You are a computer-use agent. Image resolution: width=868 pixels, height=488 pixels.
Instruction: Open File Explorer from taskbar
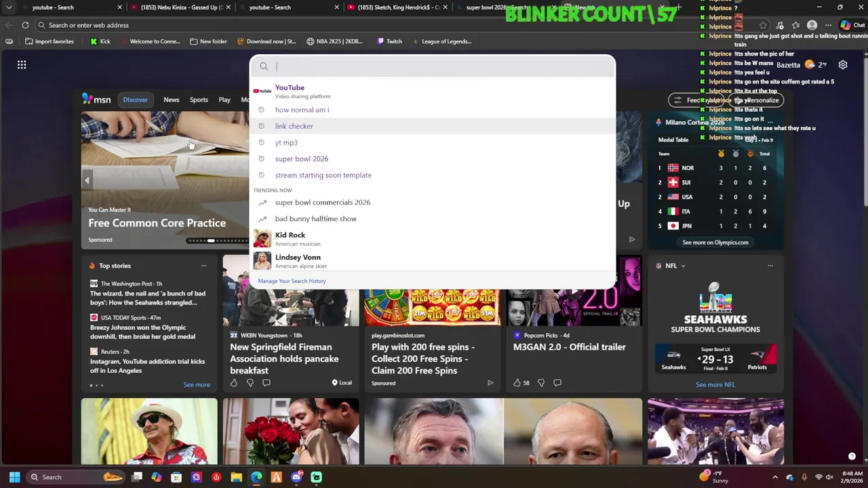pos(236,477)
